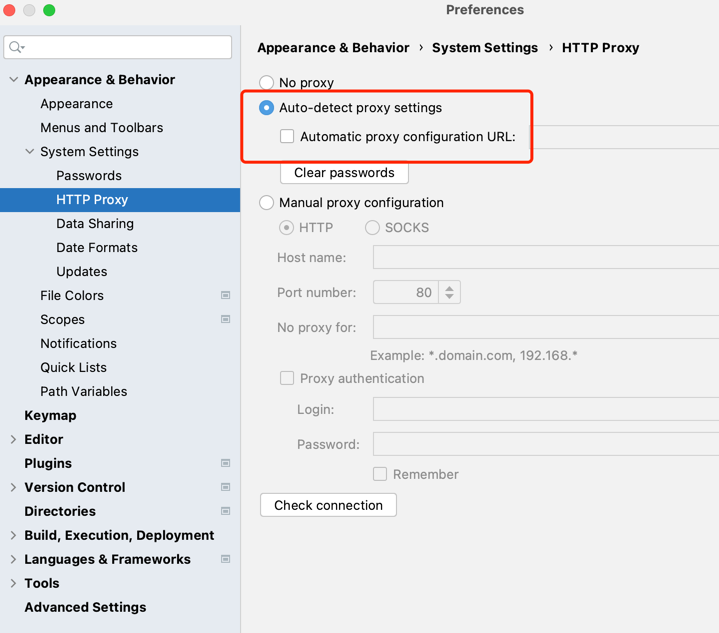Open the File Colors page

72,295
